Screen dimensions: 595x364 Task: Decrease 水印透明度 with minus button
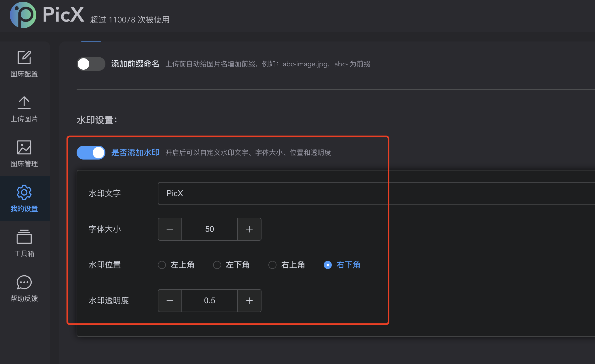point(170,301)
